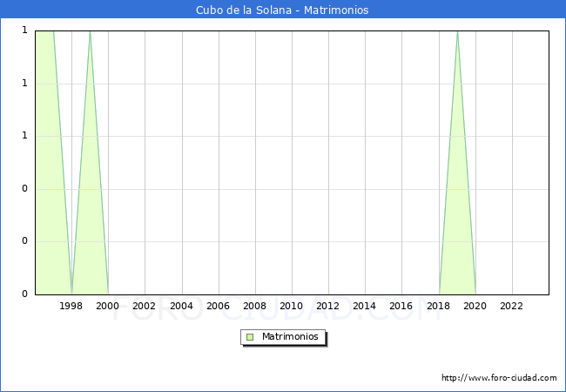Click the 2020 x-axis label

coord(475,306)
